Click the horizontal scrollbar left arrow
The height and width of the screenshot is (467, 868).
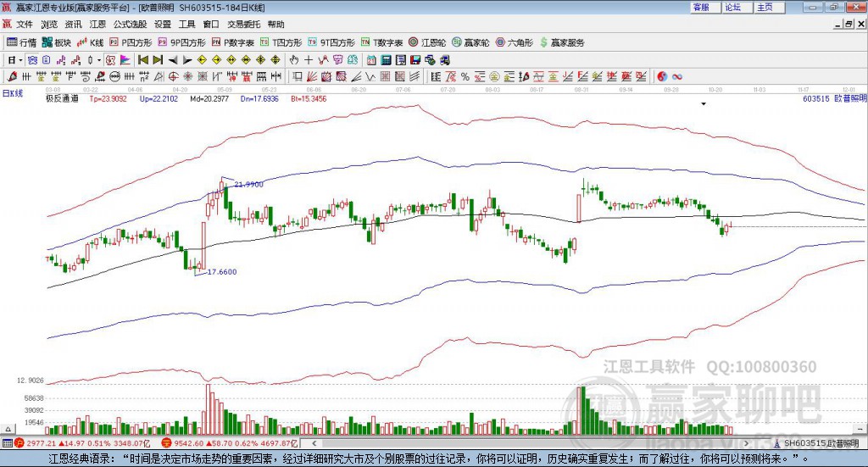pyautogui.click(x=314, y=443)
